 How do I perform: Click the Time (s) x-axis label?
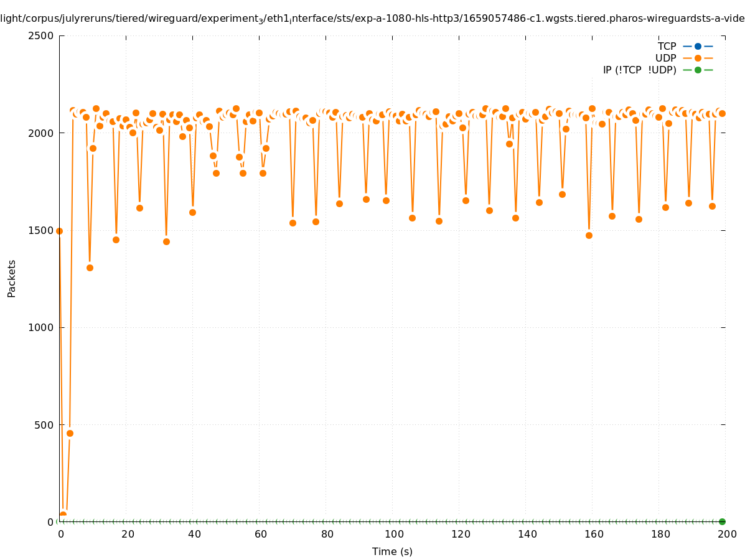392,551
